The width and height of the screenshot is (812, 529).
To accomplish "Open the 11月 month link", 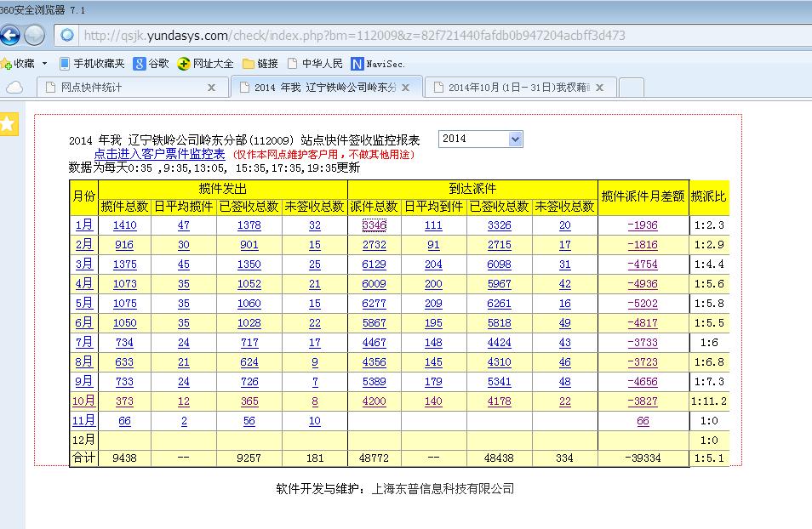I will point(83,420).
